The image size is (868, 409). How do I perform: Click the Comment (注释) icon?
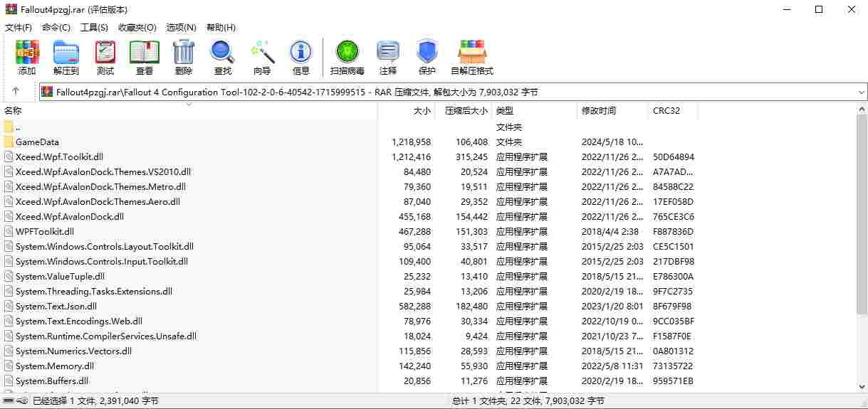pyautogui.click(x=388, y=52)
